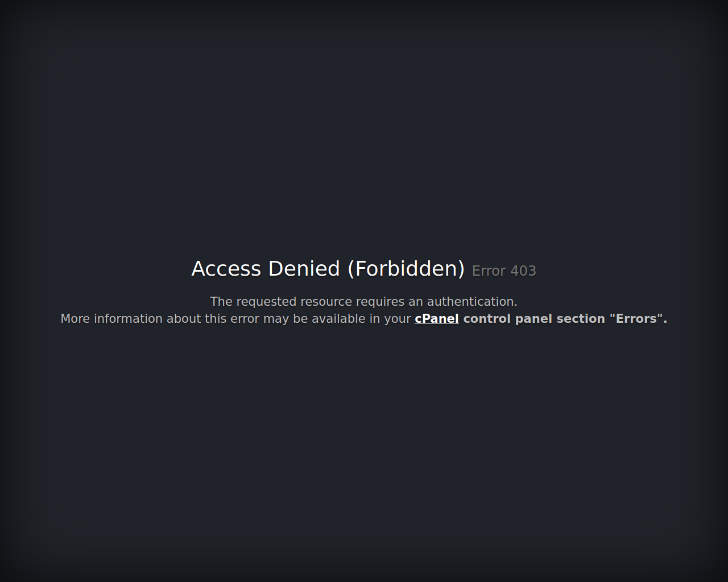Open the cPanel link

tap(437, 319)
